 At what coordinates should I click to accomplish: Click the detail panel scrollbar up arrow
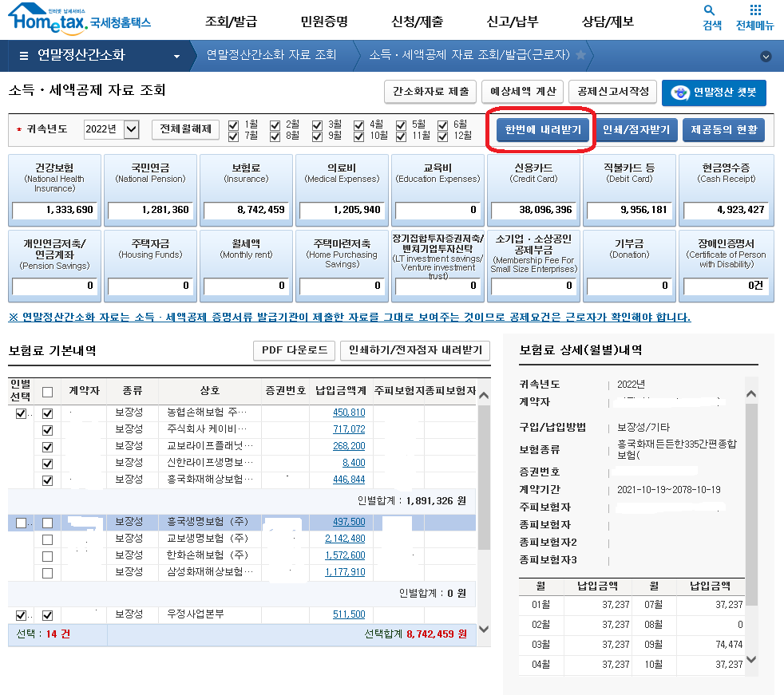(751, 394)
